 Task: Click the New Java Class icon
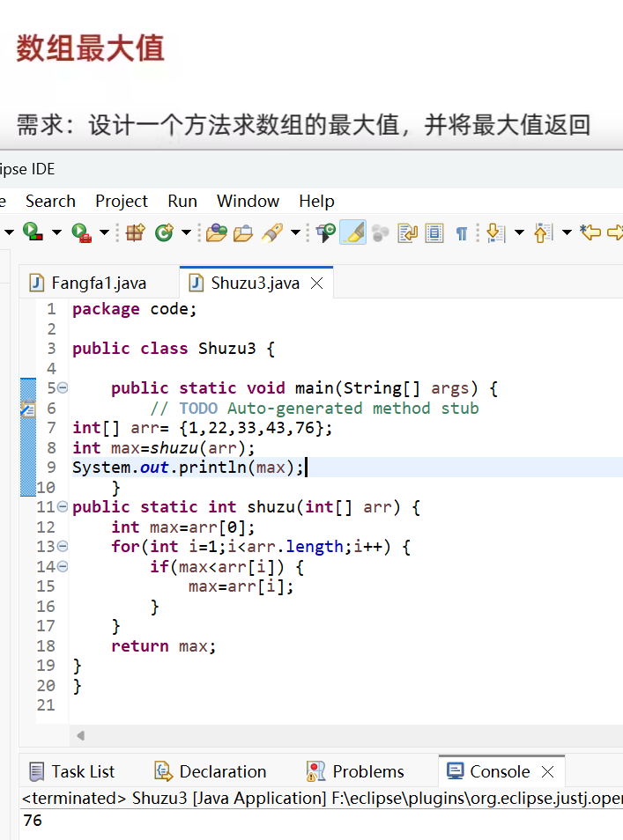tap(164, 232)
